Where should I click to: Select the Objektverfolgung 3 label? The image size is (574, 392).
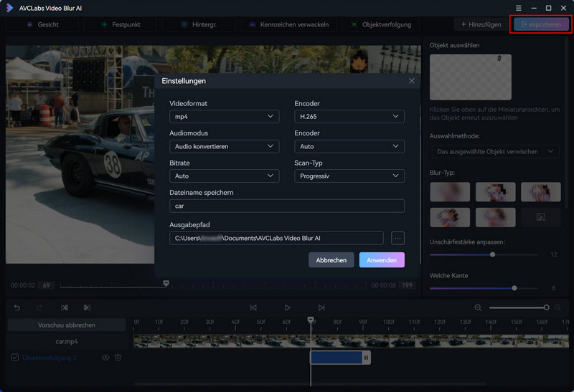tap(50, 358)
